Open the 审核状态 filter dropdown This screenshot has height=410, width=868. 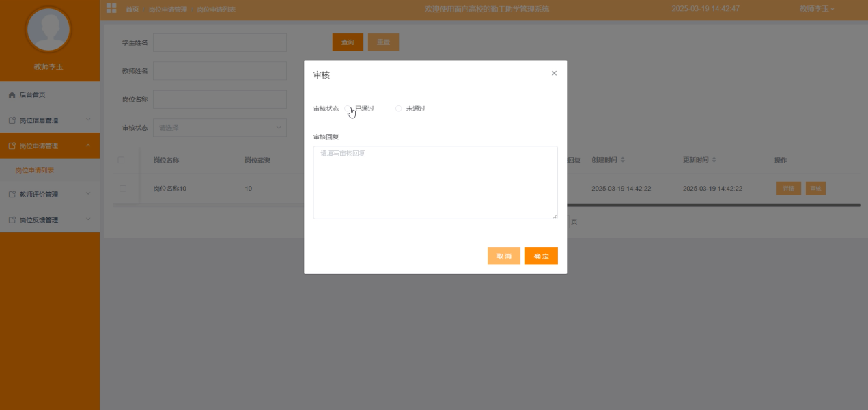(220, 127)
